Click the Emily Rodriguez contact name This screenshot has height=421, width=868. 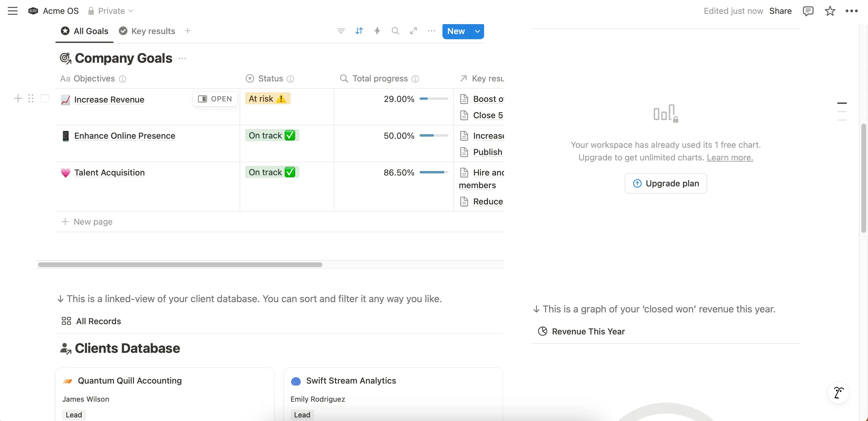point(318,400)
